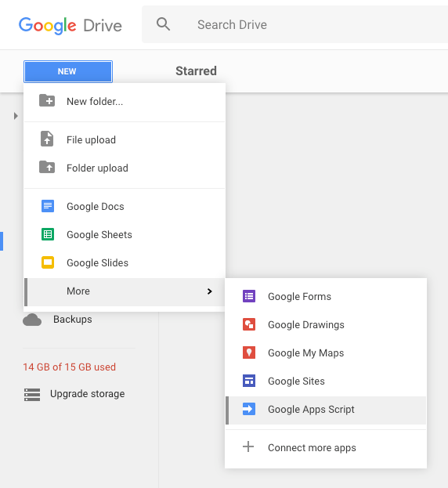Click the purple Google Forms icon
This screenshot has height=488, width=448.
(x=249, y=296)
